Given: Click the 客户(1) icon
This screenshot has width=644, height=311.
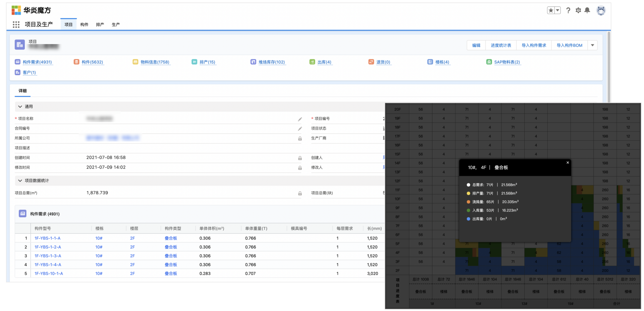Looking at the screenshot, I should click(17, 72).
